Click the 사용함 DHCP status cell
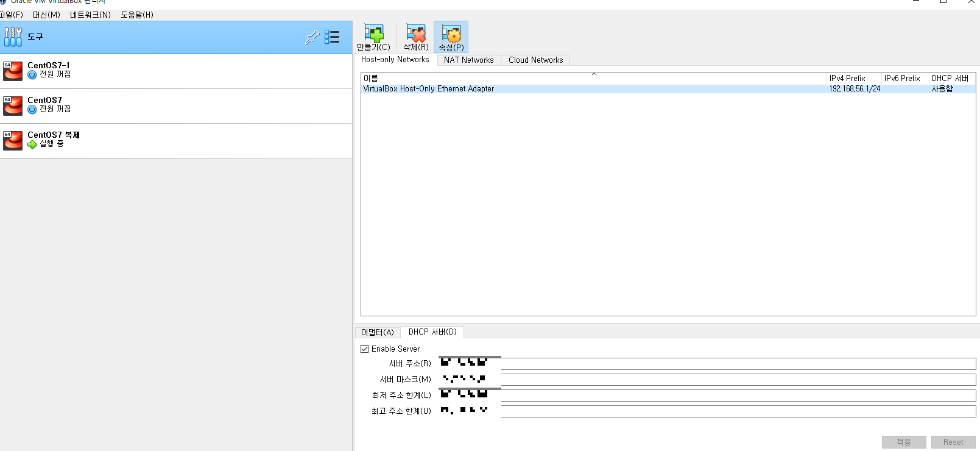This screenshot has height=451, width=980. (x=942, y=89)
